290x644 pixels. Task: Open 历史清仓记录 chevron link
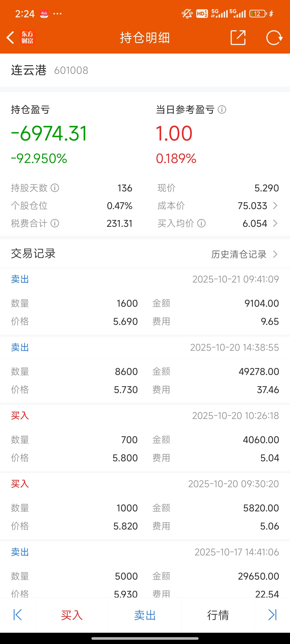tap(245, 254)
